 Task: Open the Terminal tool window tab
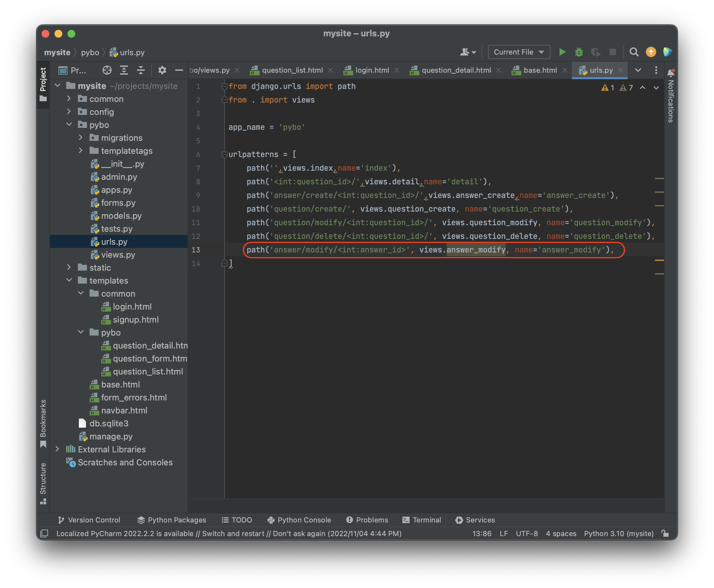(x=421, y=520)
